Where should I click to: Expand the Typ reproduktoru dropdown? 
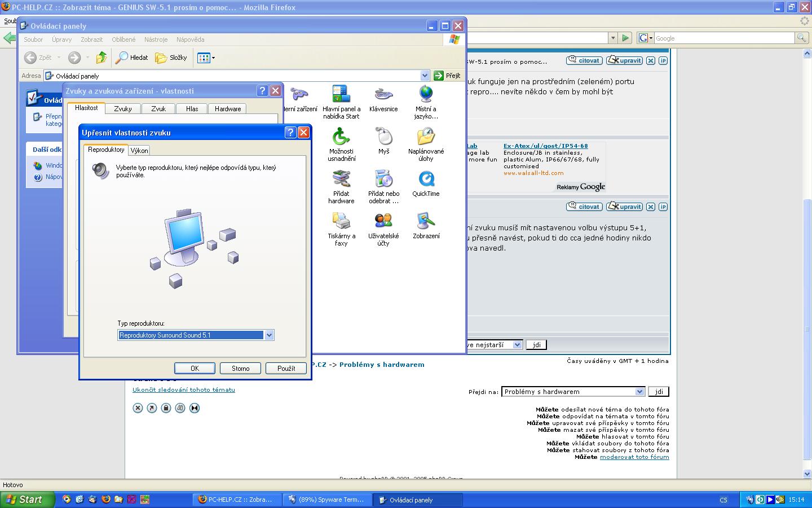point(269,335)
